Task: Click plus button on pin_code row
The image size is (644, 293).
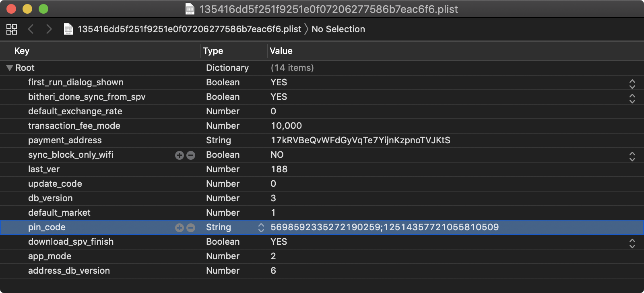Action: (180, 228)
